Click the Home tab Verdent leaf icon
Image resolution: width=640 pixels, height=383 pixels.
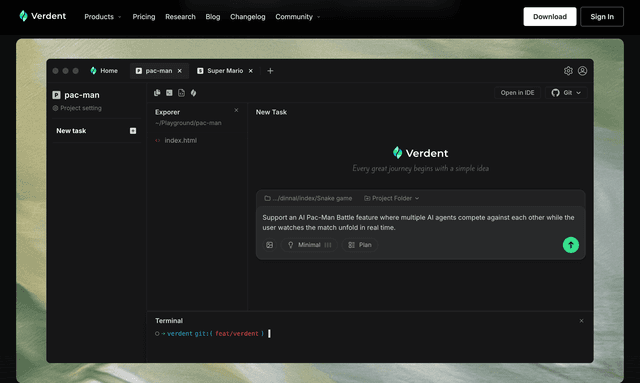click(x=93, y=71)
